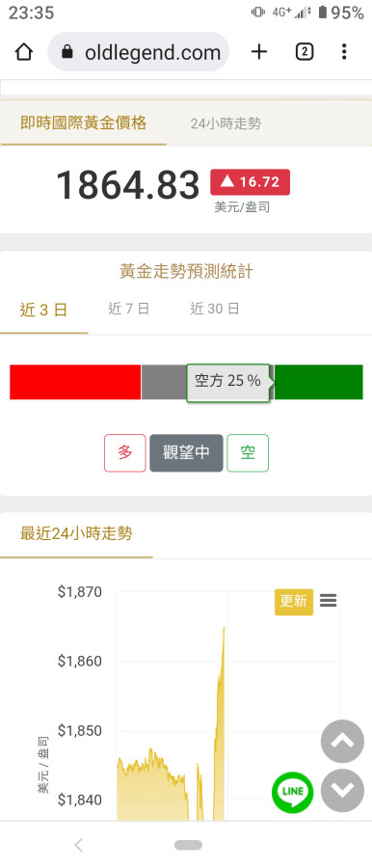Open a new tab with plus icon
Image resolution: width=372 pixels, height=868 pixels.
tap(259, 52)
